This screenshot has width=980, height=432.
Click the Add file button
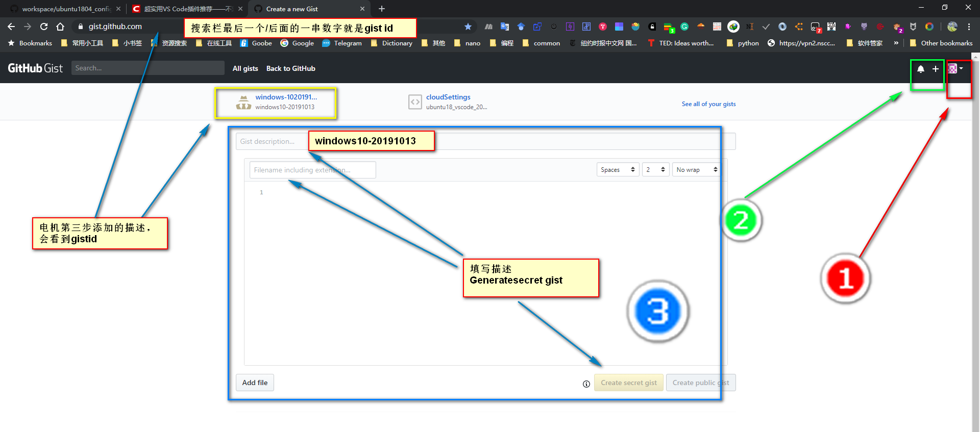pyautogui.click(x=255, y=383)
